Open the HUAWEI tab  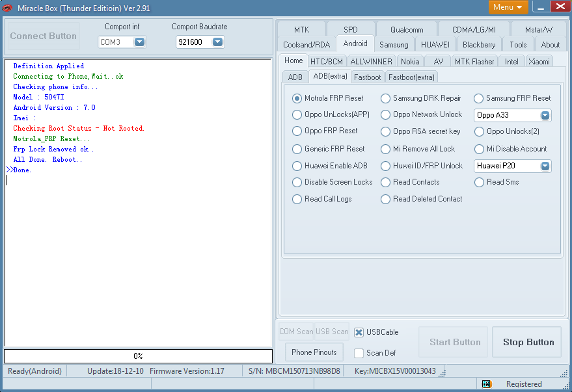pos(435,45)
